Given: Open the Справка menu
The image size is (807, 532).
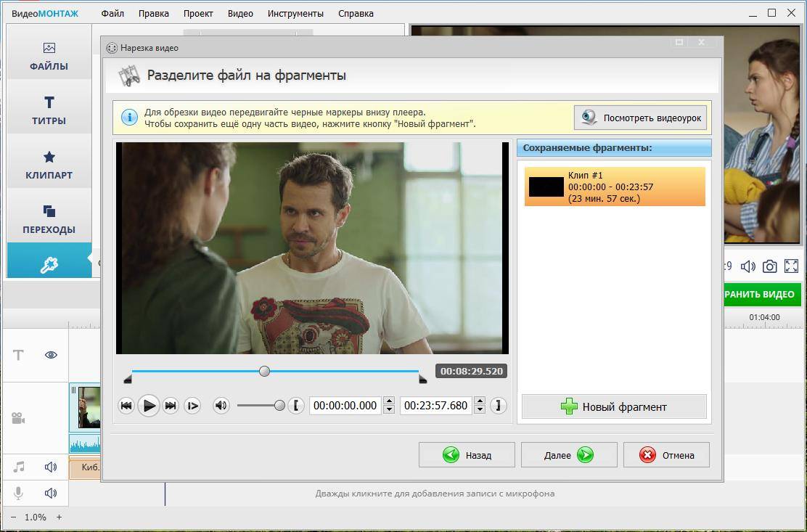Looking at the screenshot, I should coord(356,13).
